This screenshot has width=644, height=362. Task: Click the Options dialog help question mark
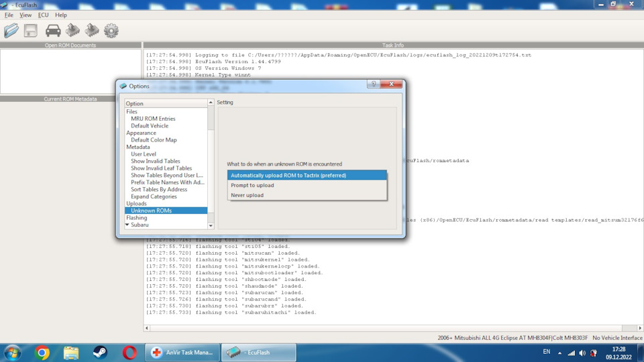(374, 84)
